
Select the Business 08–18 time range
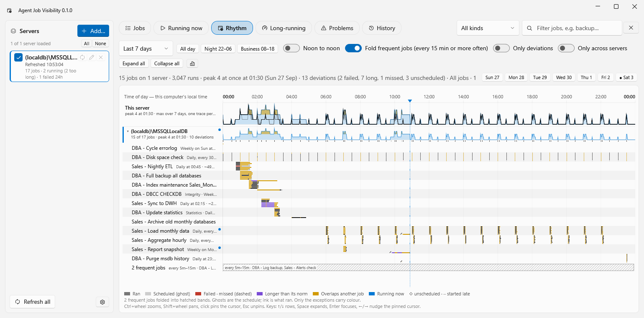pos(258,49)
